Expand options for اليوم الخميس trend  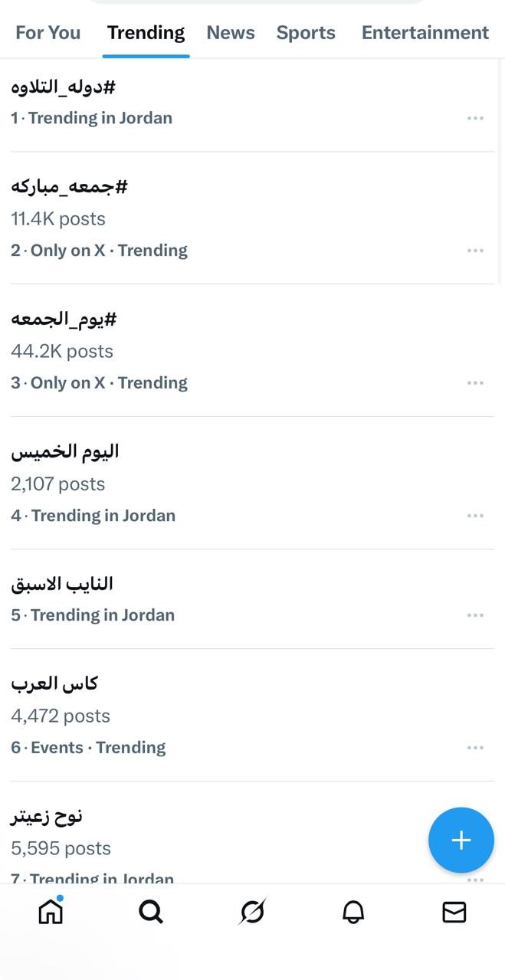(475, 516)
